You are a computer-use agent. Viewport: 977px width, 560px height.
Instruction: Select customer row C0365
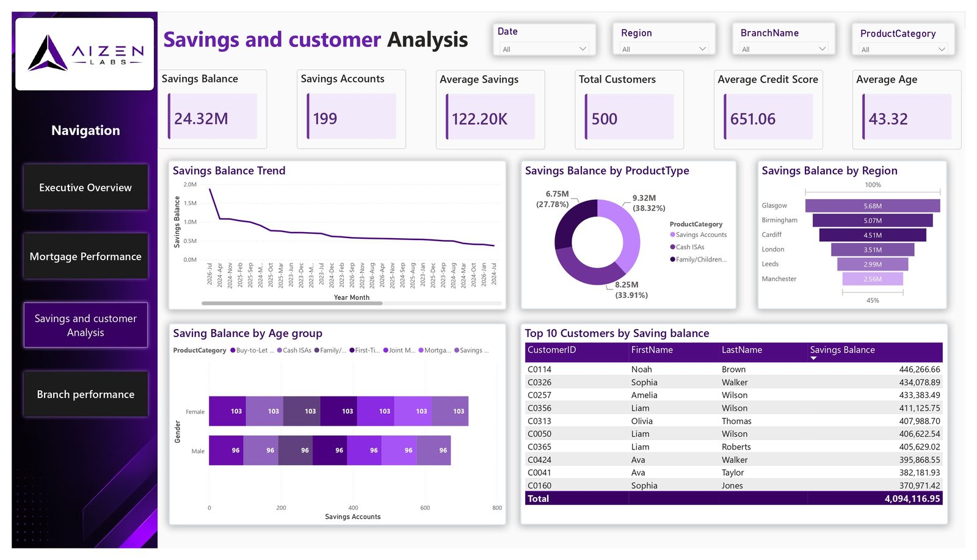pyautogui.click(x=733, y=447)
